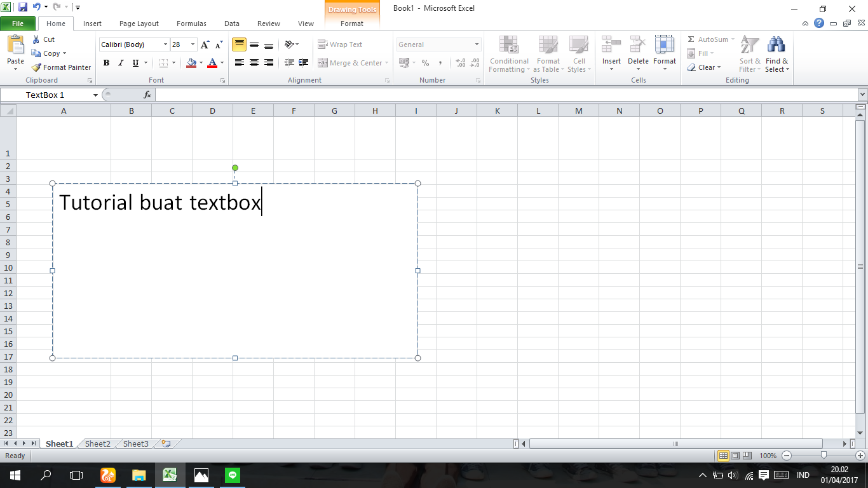Image resolution: width=868 pixels, height=488 pixels.
Task: Open the Name Box dropdown
Action: pyautogui.click(x=95, y=94)
